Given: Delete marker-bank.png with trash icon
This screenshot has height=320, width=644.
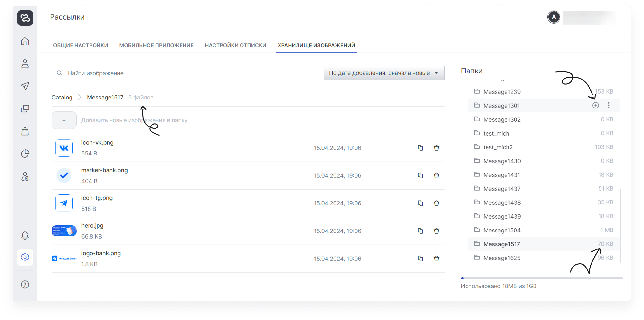Looking at the screenshot, I should point(436,175).
